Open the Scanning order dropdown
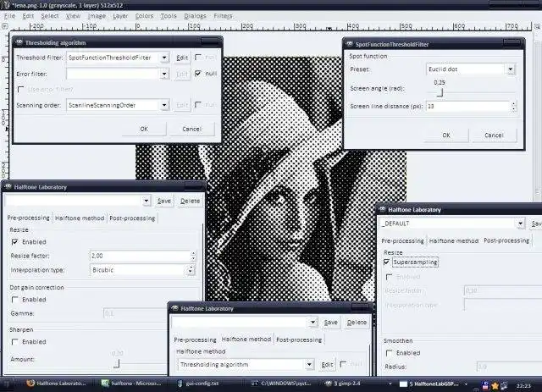The image size is (542, 392). click(x=164, y=105)
